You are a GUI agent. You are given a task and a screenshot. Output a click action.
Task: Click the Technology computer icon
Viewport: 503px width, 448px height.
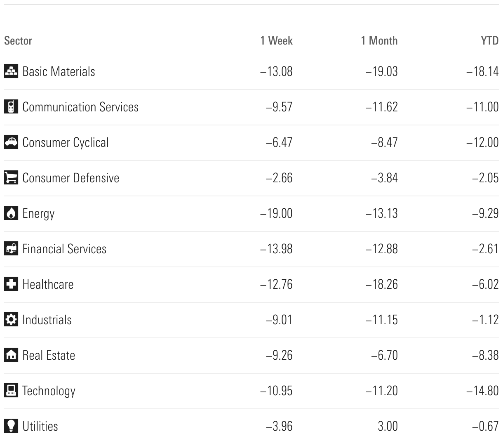(11, 391)
